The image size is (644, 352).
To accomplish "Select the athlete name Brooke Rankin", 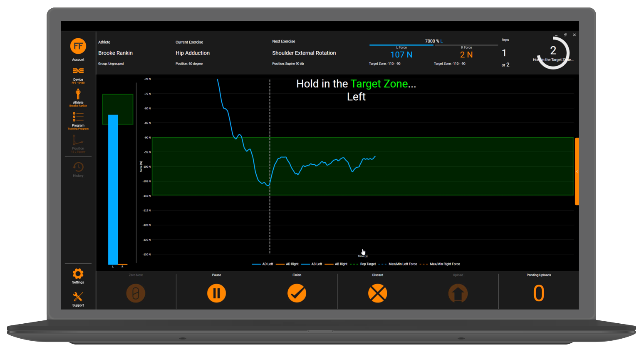I will pos(115,53).
